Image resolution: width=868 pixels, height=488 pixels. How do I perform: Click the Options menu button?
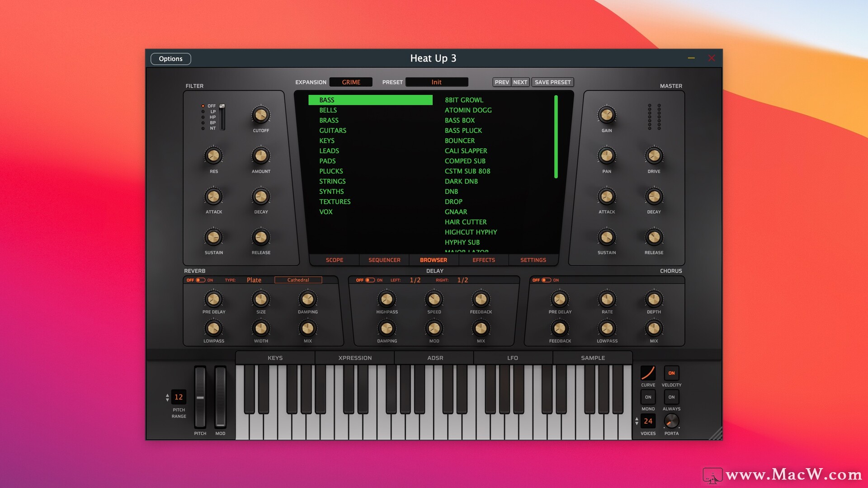[170, 59]
